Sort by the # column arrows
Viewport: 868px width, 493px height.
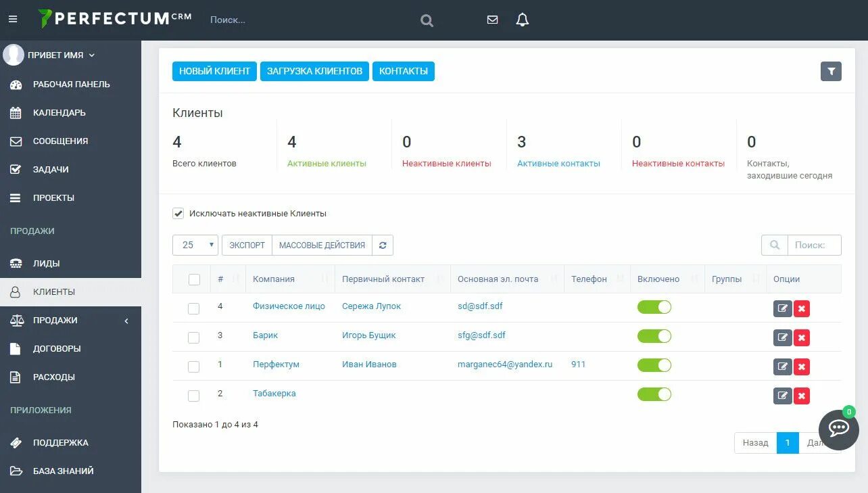pyautogui.click(x=236, y=279)
